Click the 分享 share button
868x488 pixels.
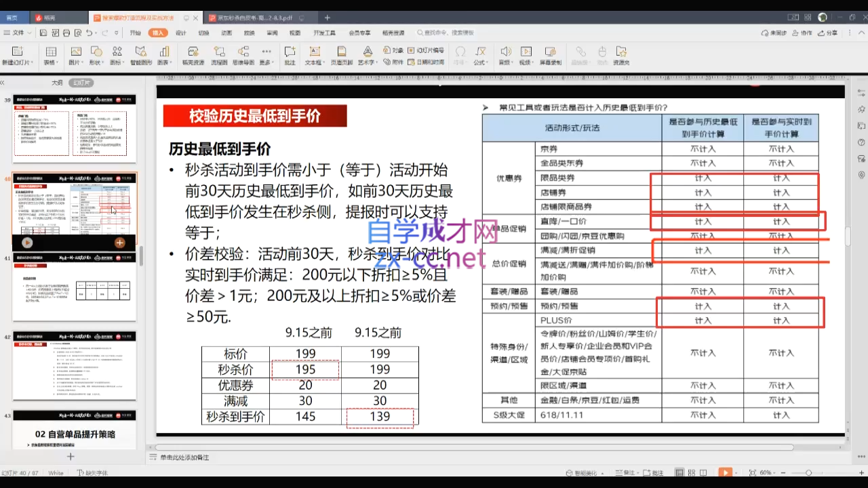tap(829, 33)
